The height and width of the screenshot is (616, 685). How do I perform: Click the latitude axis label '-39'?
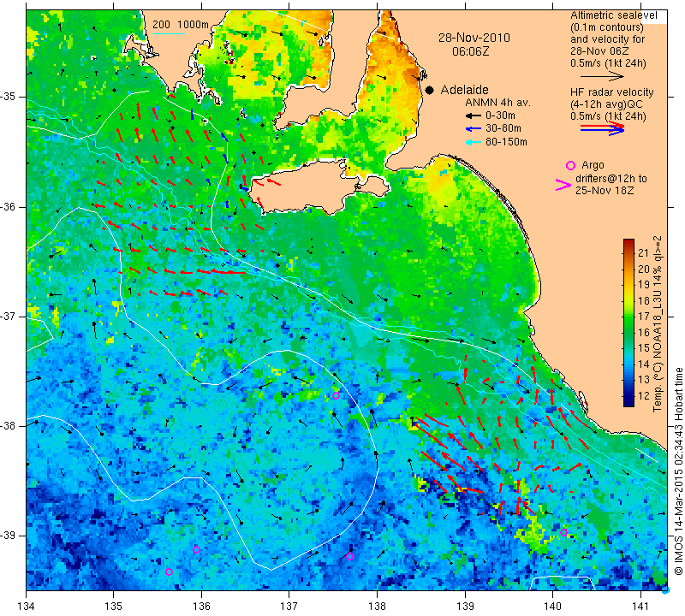(8, 536)
